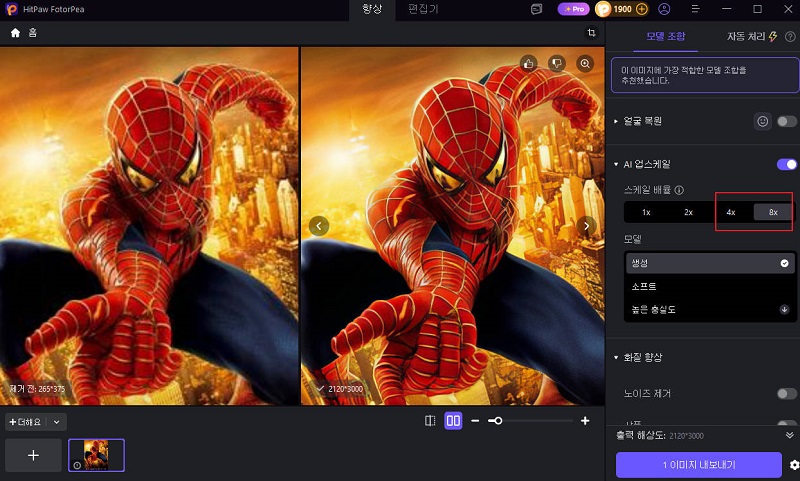Turn off the AI 업스케일 toggle
The height and width of the screenshot is (481, 800).
(x=786, y=164)
